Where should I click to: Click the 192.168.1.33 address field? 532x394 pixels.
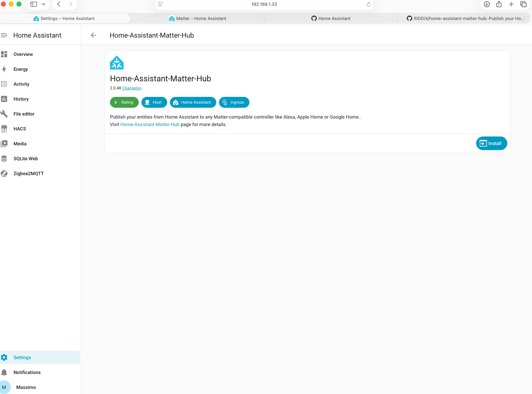(x=264, y=4)
